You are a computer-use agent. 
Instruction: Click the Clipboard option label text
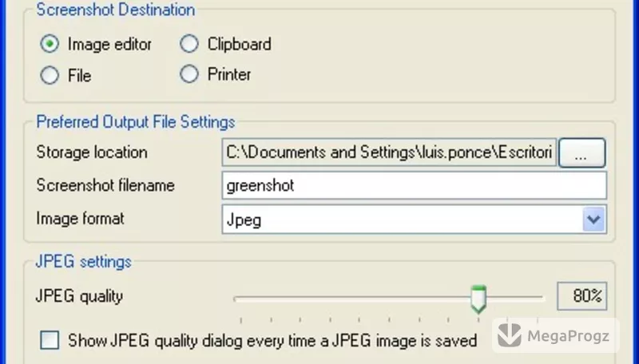tap(239, 44)
